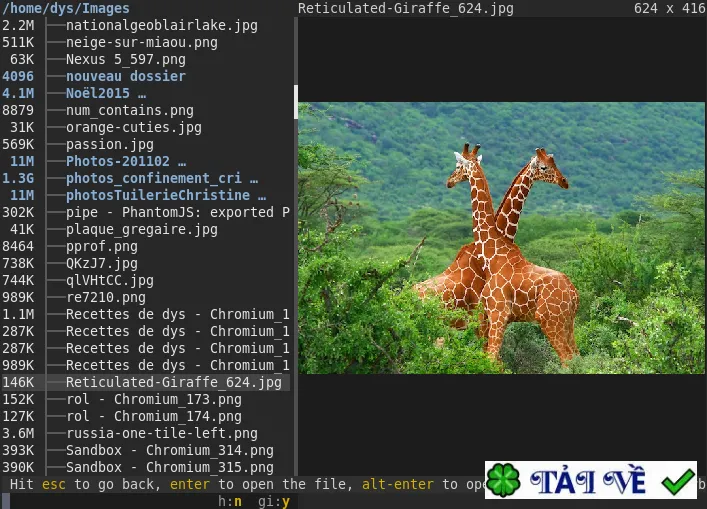Select nationalgeoblairlake.jpg in the file list
Screen dimensions: 707x509
tap(162, 26)
